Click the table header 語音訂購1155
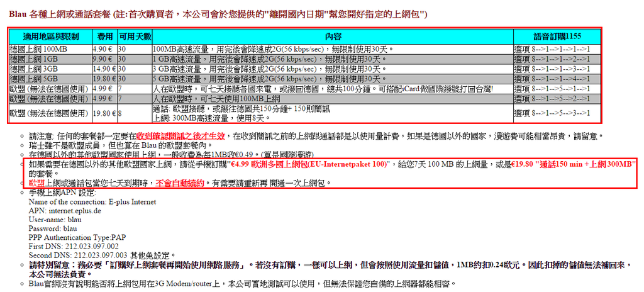This screenshot has width=644, height=292. pyautogui.click(x=557, y=36)
